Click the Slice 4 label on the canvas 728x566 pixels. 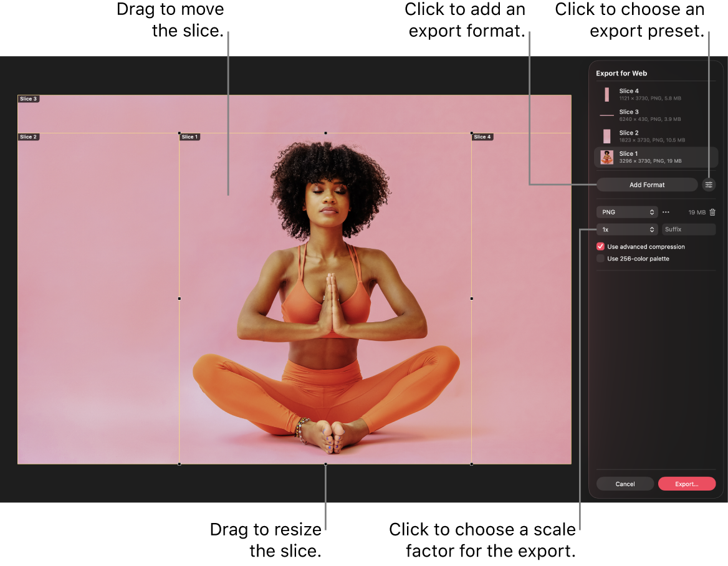click(x=482, y=137)
